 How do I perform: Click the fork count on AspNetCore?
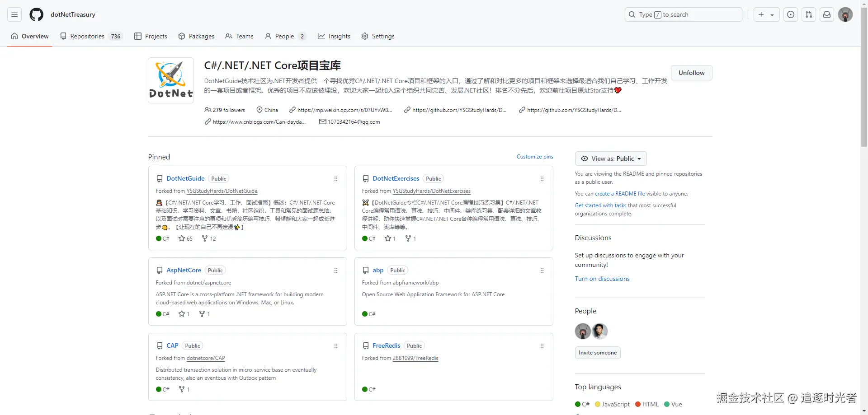[204, 314]
